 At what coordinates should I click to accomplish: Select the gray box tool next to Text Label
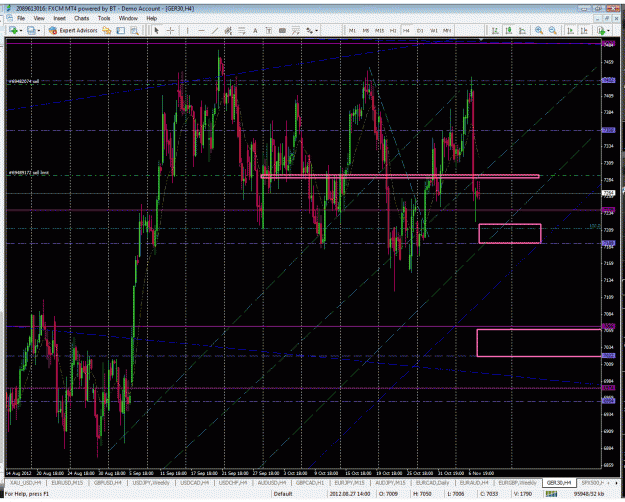(283, 30)
